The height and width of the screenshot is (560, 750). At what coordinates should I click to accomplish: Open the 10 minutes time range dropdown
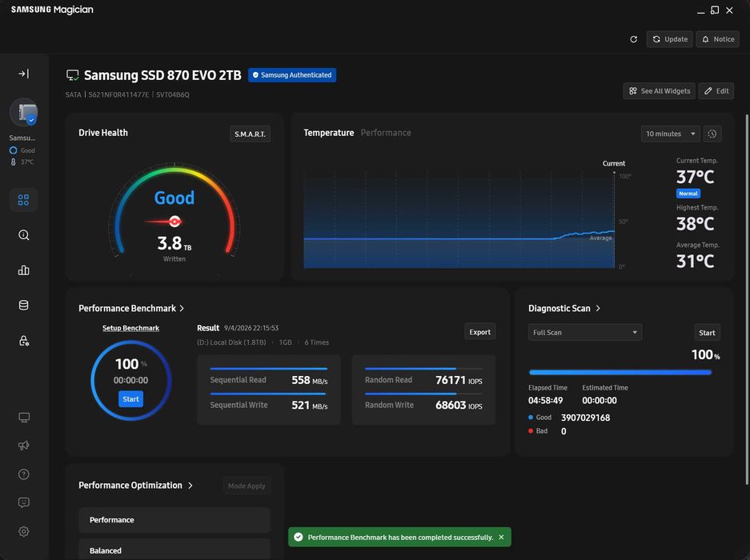670,134
